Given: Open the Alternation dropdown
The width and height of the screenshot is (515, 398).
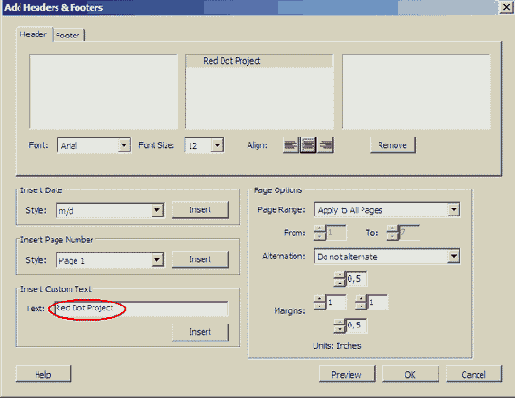Looking at the screenshot, I should [387, 257].
